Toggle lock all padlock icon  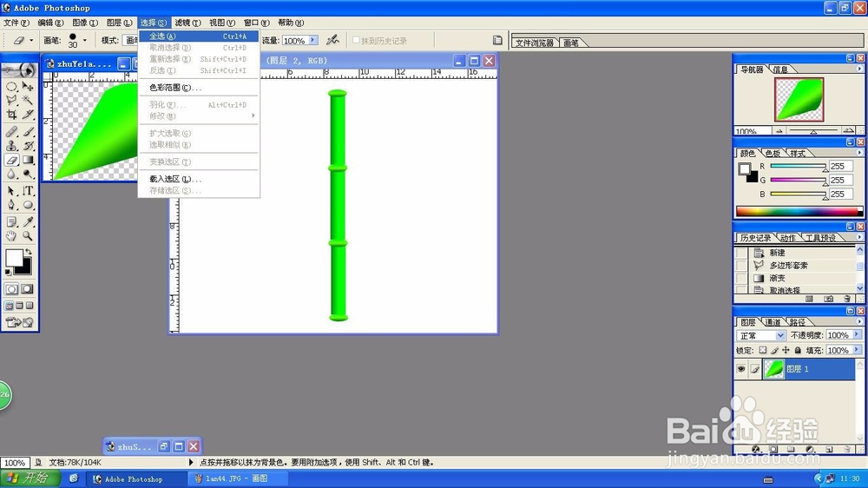tap(798, 350)
